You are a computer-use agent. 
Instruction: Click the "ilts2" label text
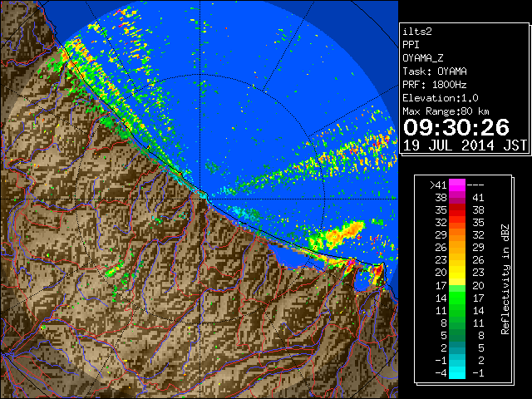[417, 32]
